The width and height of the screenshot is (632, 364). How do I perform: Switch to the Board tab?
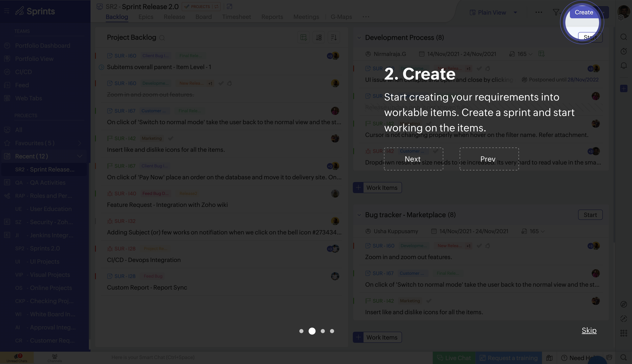(204, 17)
